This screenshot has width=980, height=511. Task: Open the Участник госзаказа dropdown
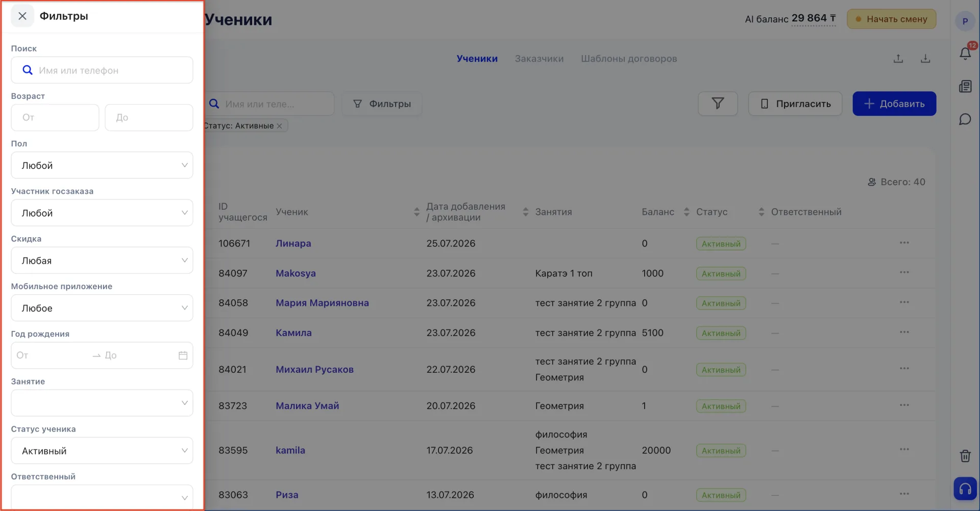point(102,213)
